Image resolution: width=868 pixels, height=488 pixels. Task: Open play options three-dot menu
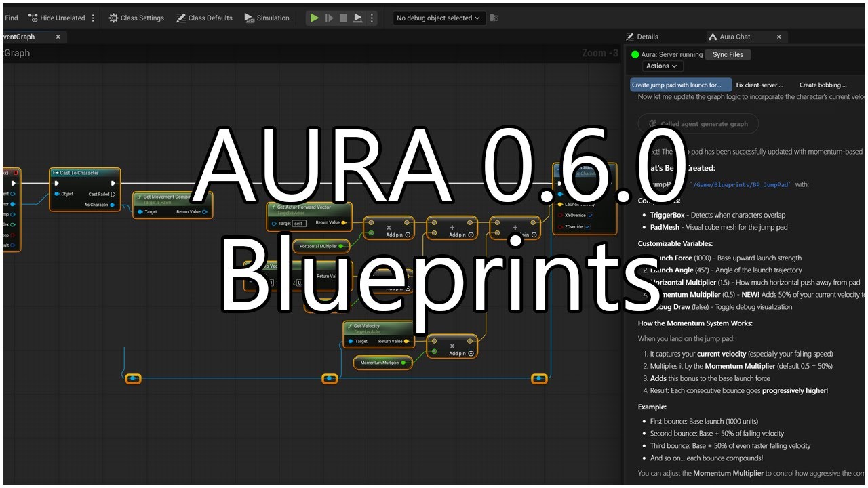click(372, 18)
